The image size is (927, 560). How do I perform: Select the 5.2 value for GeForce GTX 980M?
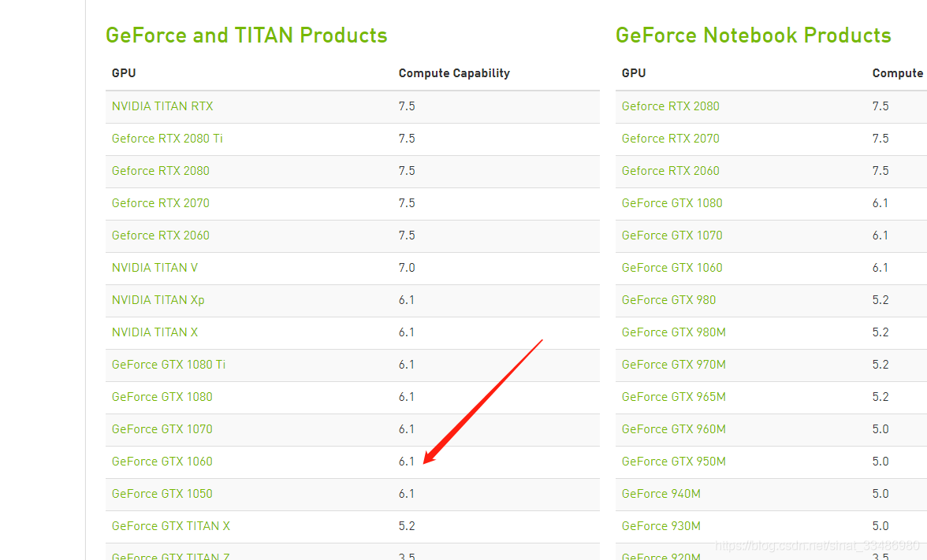880,332
